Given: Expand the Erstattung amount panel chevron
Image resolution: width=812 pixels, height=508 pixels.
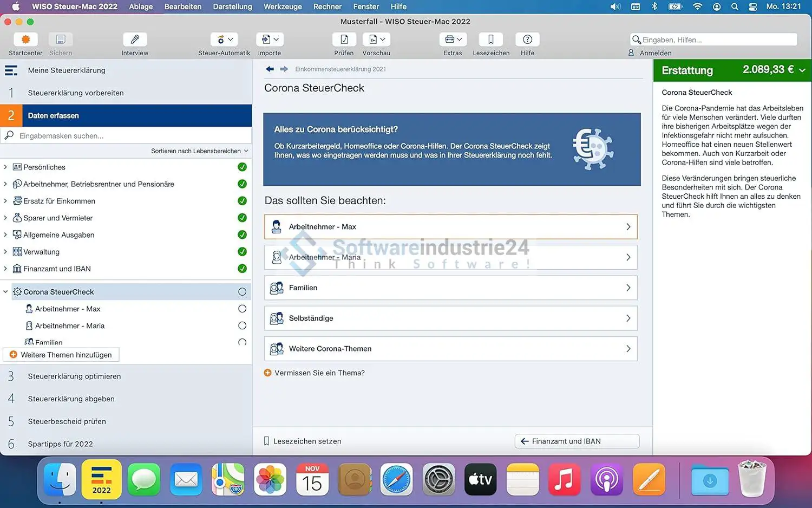Looking at the screenshot, I should [x=802, y=70].
